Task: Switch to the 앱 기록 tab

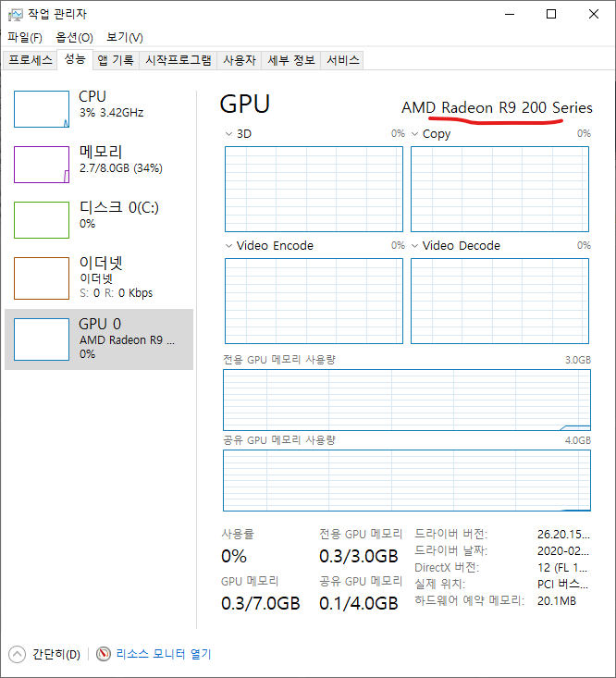Action: coord(116,60)
